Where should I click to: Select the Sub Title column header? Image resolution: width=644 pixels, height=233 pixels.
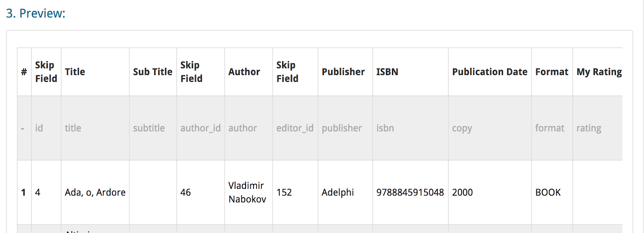pos(153,72)
